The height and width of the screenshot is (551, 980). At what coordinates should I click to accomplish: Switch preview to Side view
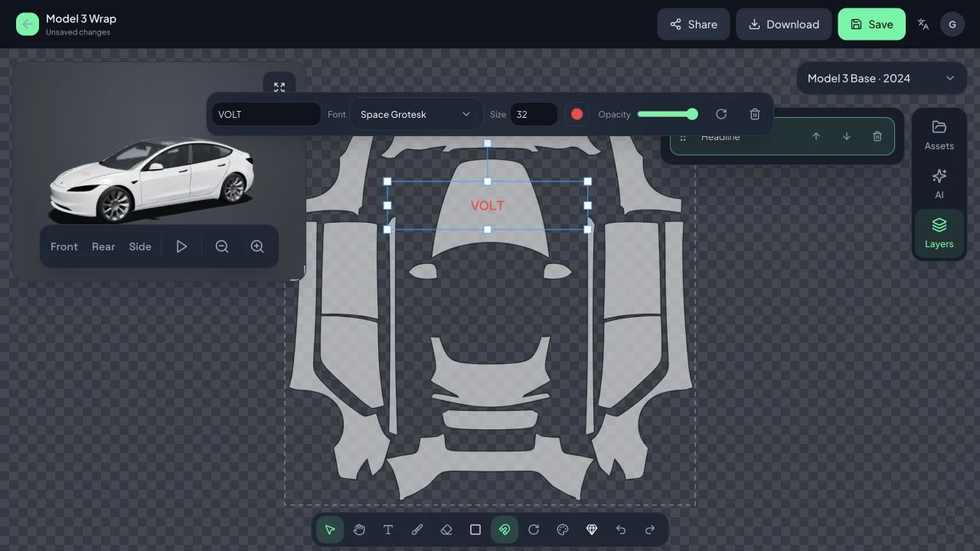point(140,246)
